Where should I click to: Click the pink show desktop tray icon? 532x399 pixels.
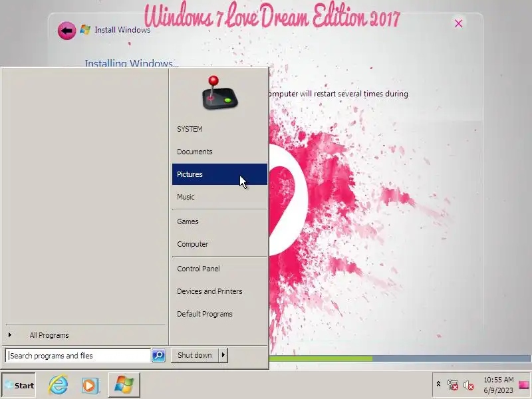(524, 385)
